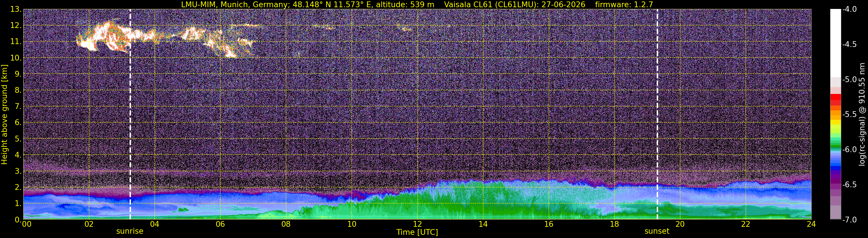This screenshot has width=868, height=238.
Task: Click the '12' tick on the time axis
Action: (x=417, y=224)
